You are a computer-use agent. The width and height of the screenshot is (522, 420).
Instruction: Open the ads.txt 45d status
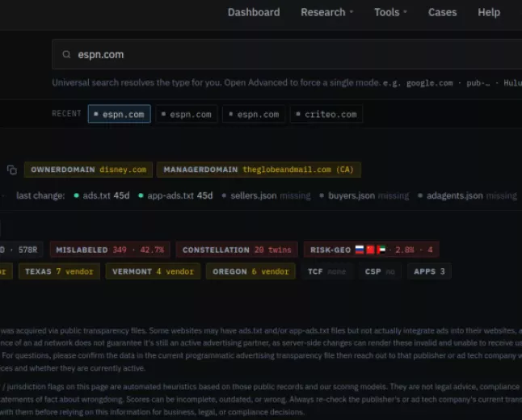point(102,195)
